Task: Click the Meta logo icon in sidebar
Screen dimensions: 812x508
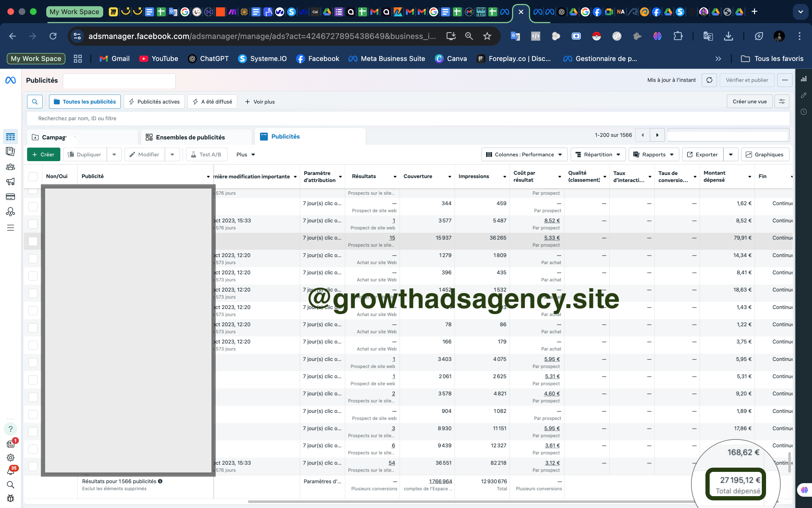Action: (10, 80)
